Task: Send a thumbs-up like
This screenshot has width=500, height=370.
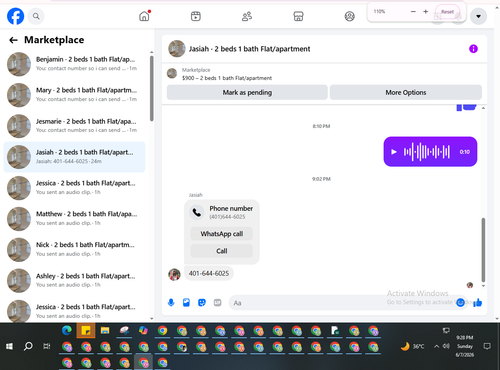Action: pyautogui.click(x=478, y=302)
